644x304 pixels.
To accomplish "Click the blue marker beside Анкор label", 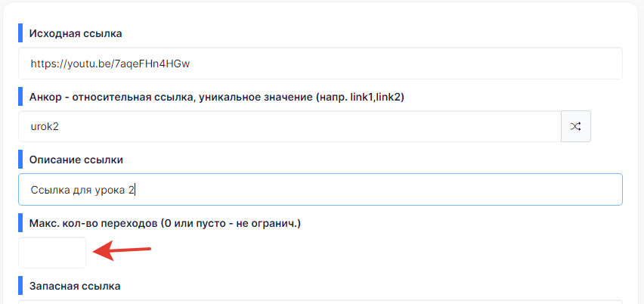I will [20, 97].
